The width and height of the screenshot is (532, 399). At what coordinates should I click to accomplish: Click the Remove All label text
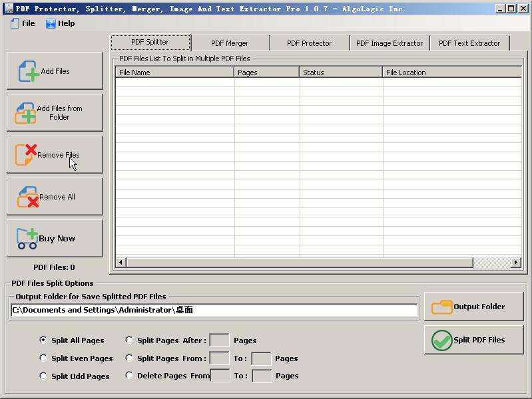pyautogui.click(x=57, y=197)
